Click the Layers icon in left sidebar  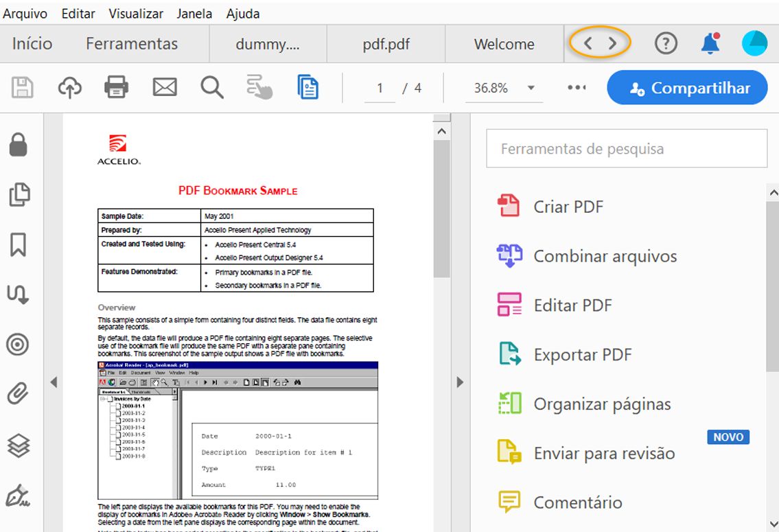click(x=18, y=445)
